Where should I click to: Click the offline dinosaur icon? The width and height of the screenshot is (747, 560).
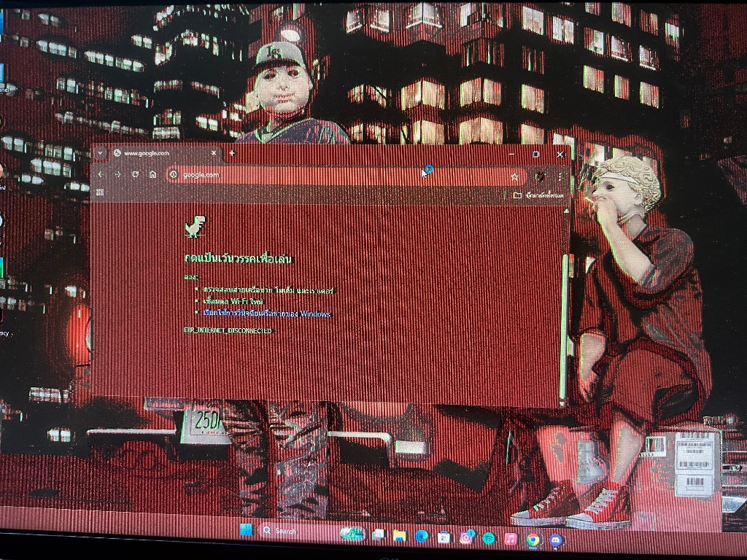pos(195,227)
